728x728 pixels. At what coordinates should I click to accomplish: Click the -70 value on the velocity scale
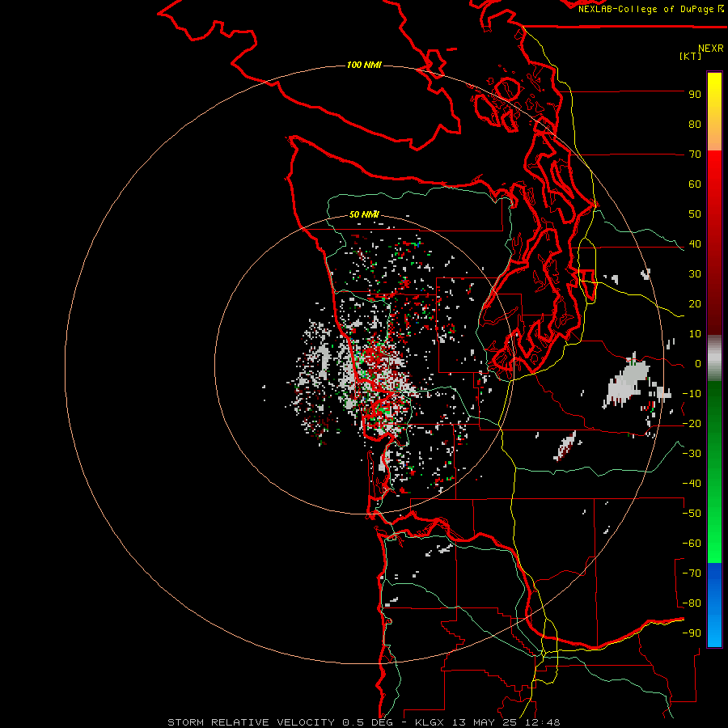(x=692, y=574)
